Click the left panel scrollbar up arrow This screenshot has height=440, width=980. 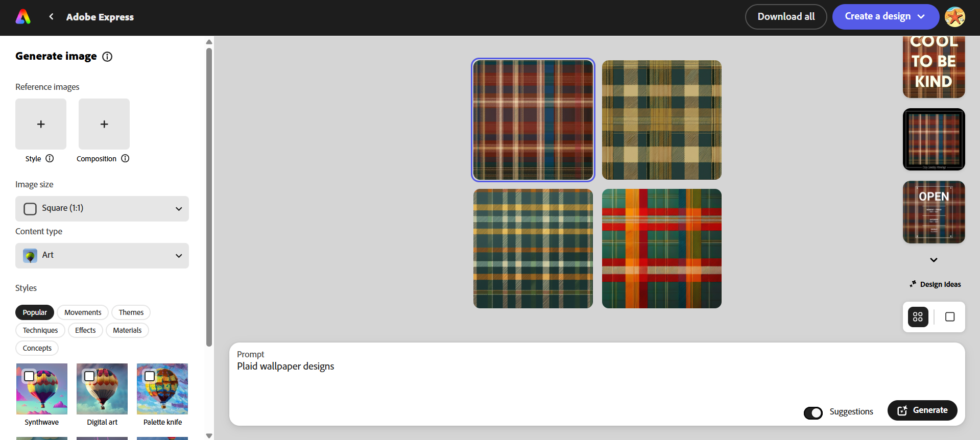(x=209, y=42)
